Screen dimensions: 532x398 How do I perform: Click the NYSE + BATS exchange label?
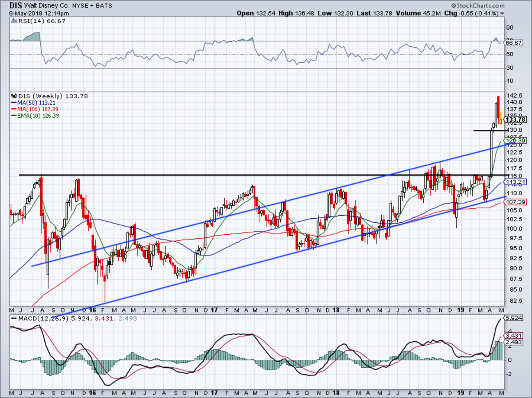pyautogui.click(x=92, y=6)
